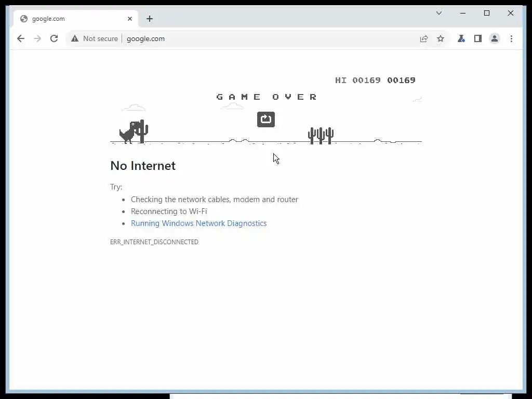Close the google.com tab
Image resolution: width=532 pixels, height=399 pixels.
(129, 19)
